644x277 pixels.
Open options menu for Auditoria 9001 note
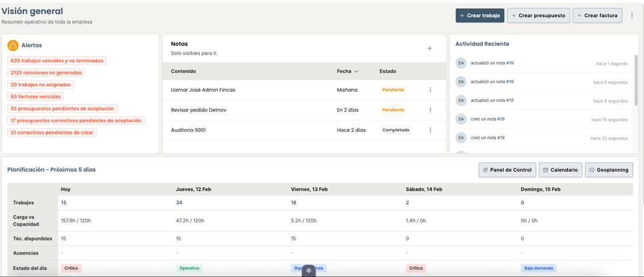click(430, 130)
